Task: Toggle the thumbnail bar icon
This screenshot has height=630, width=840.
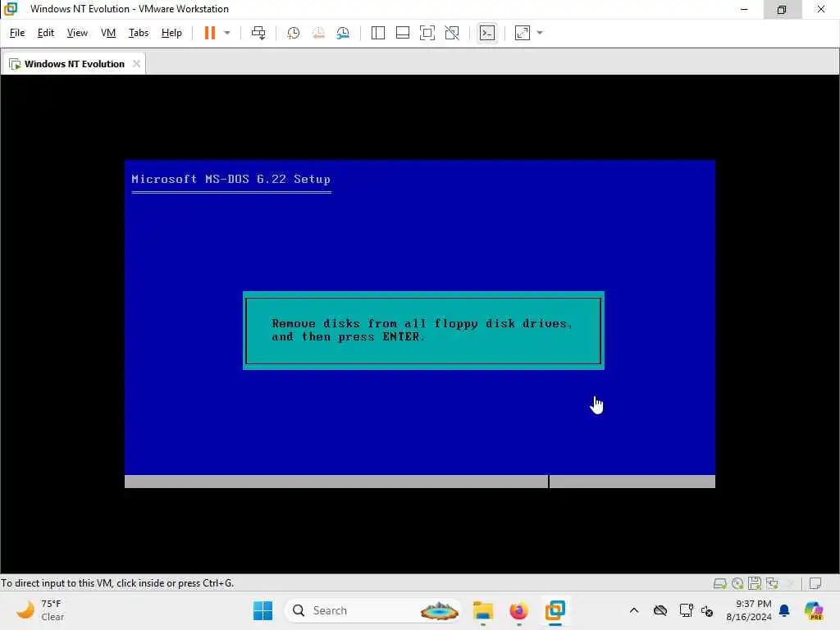Action: (x=402, y=33)
